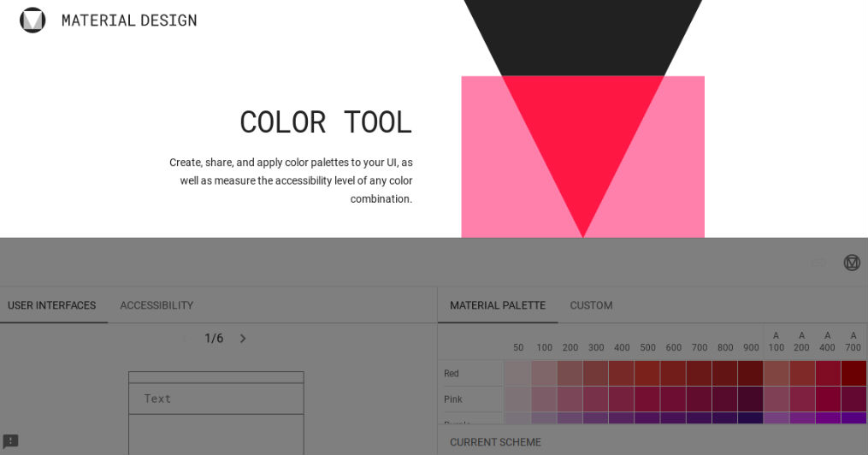
Task: Click the '1/6' page indicator
Action: pyautogui.click(x=214, y=338)
